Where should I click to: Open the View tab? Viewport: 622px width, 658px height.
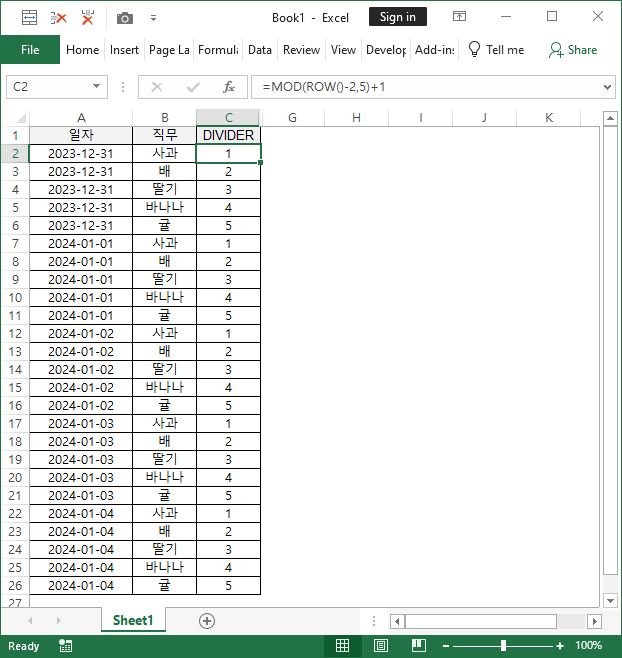(x=343, y=50)
